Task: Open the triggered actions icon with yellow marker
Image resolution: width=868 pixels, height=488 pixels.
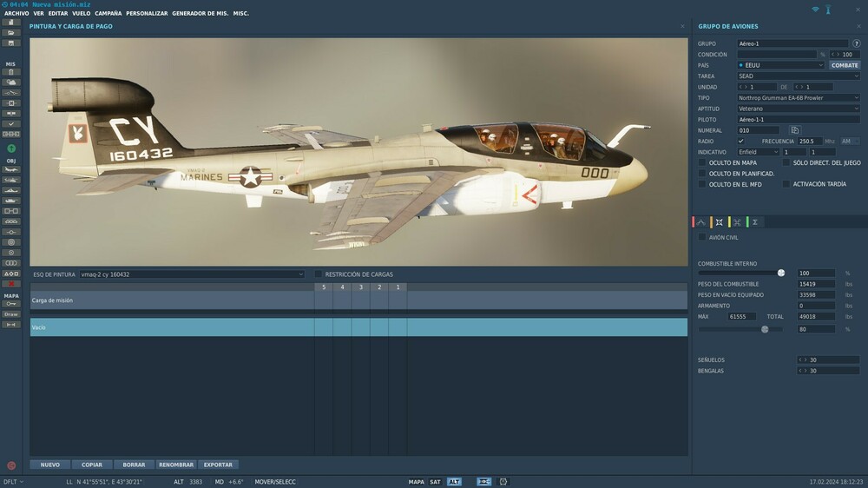Action: point(737,222)
